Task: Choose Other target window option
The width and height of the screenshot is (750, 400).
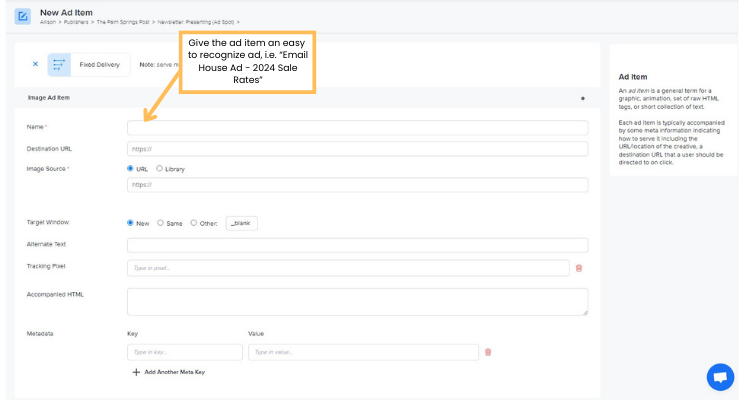Action: pos(193,223)
